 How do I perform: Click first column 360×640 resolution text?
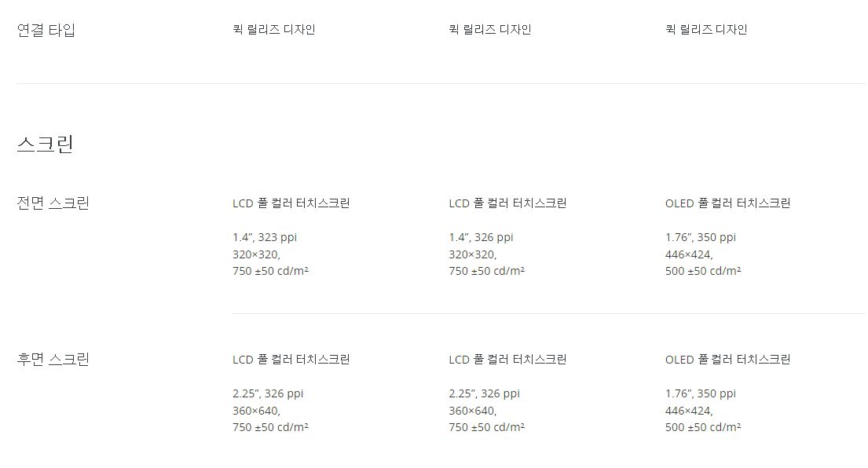click(257, 411)
